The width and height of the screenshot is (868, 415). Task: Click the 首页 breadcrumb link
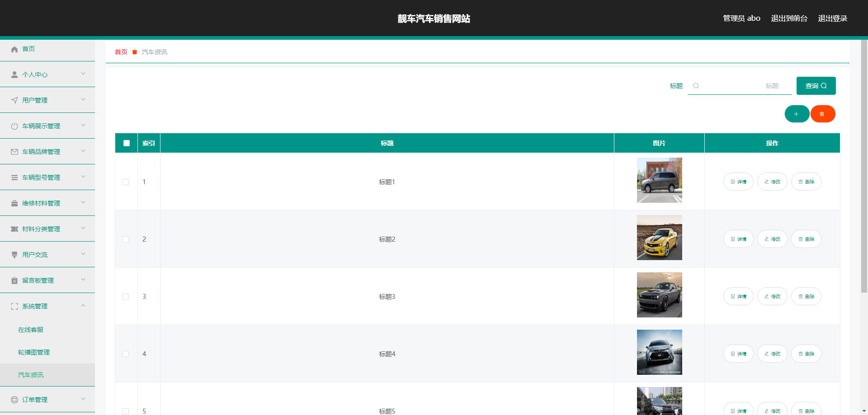pos(121,52)
